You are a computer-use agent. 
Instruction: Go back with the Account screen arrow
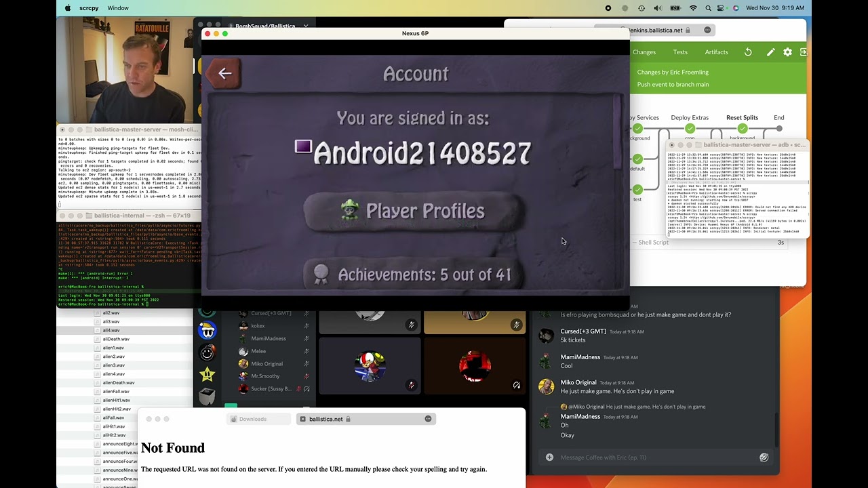[224, 73]
